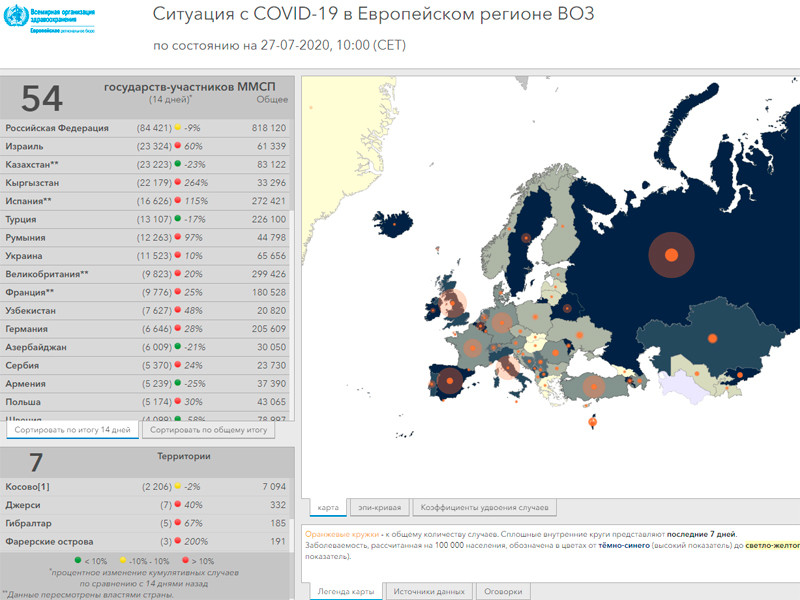Sort countries by 14-day total
The width and height of the screenshot is (800, 600).
point(72,430)
